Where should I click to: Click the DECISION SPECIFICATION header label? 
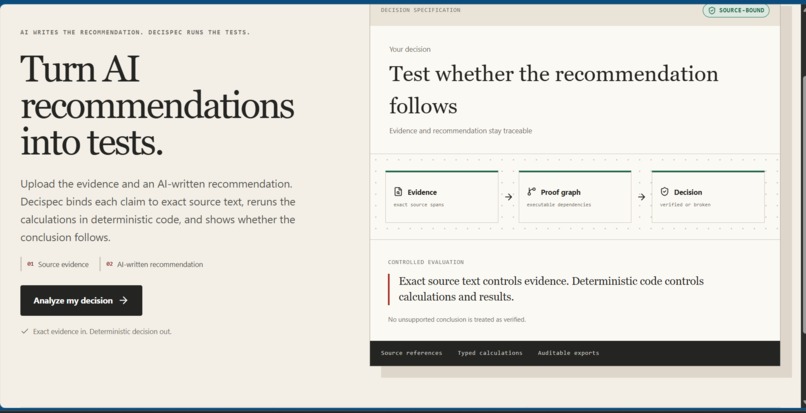pos(420,10)
